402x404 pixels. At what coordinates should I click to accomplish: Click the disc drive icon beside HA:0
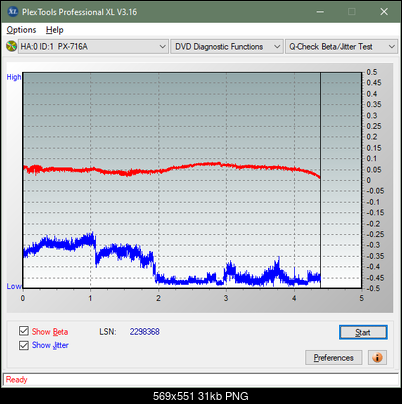(12, 46)
